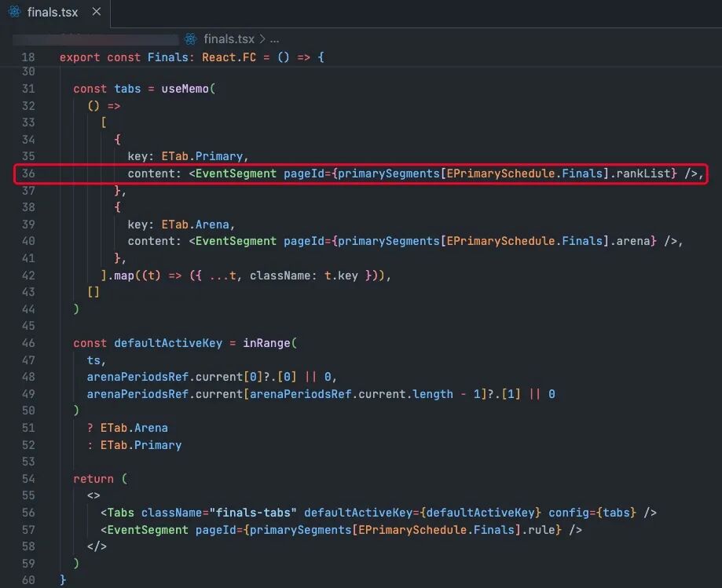The image size is (722, 588).
Task: Expand the breadcrumb chevron after finals.tsx
Action: pos(262,39)
